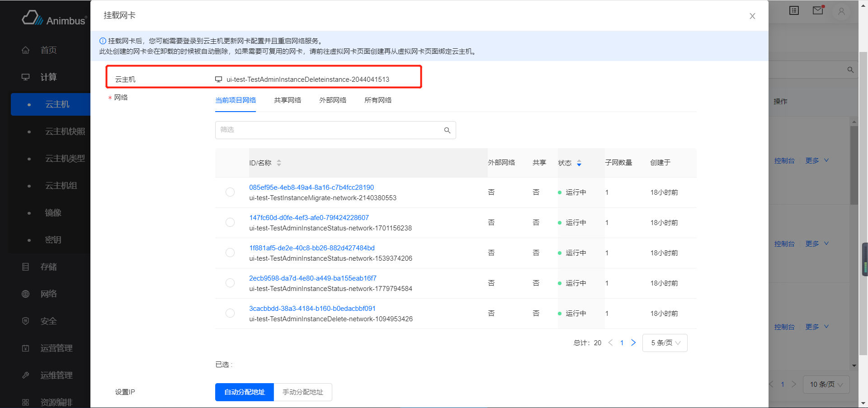Screen dimensions: 868x408
Task: Click the user avatar icon
Action: point(841,11)
